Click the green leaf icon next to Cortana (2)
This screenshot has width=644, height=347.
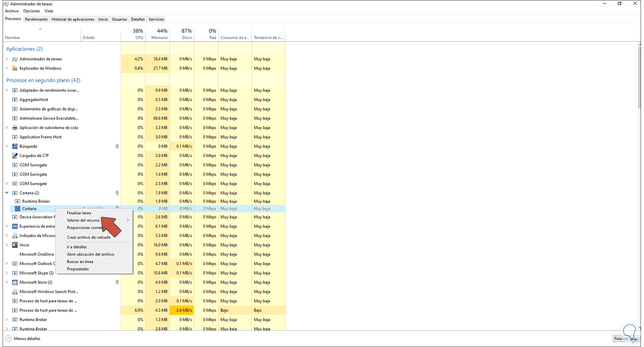[x=117, y=193]
